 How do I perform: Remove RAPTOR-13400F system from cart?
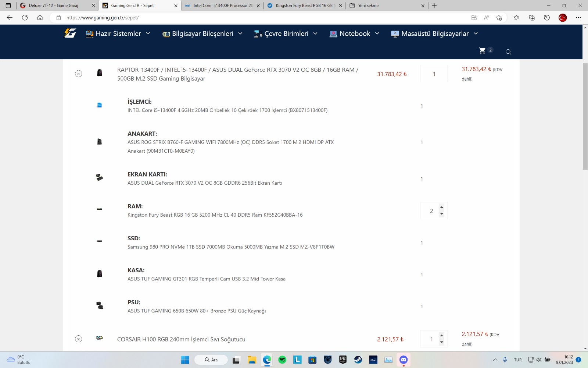(78, 74)
